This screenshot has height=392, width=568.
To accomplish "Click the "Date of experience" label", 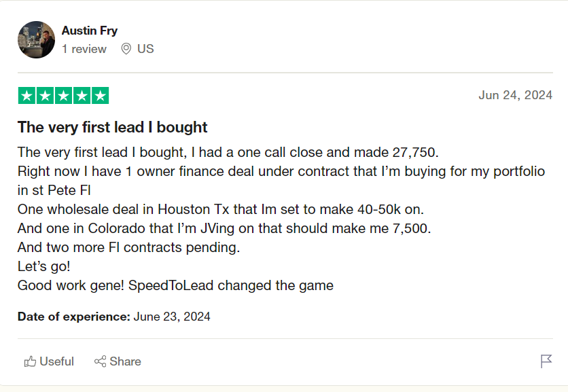I will (x=73, y=317).
